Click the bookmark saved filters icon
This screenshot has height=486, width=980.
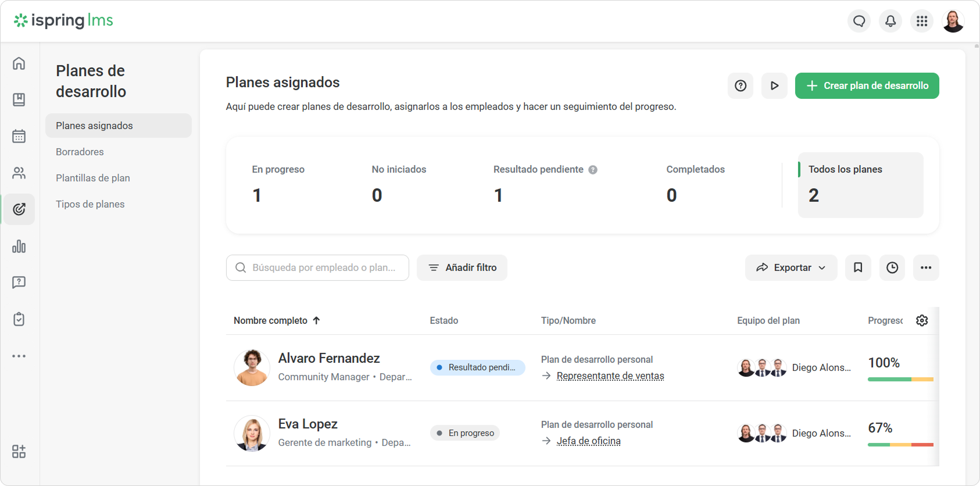[858, 267]
